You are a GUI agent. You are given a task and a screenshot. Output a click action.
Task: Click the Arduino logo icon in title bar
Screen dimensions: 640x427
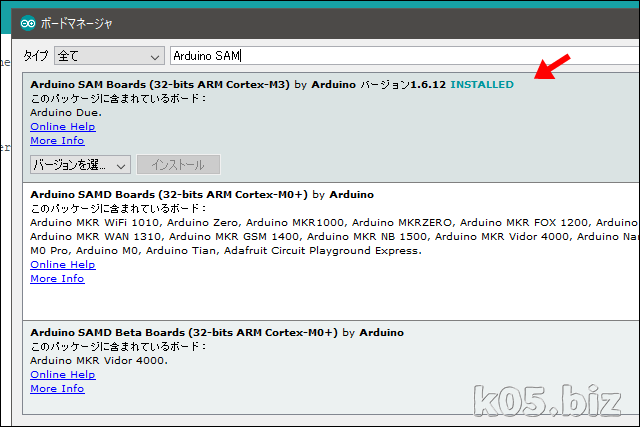(x=28, y=23)
